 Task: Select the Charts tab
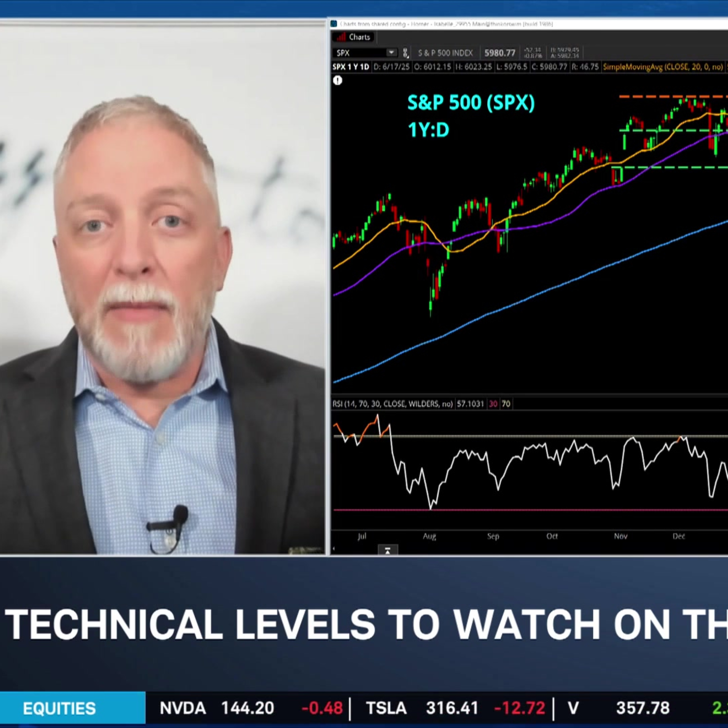[x=354, y=37]
